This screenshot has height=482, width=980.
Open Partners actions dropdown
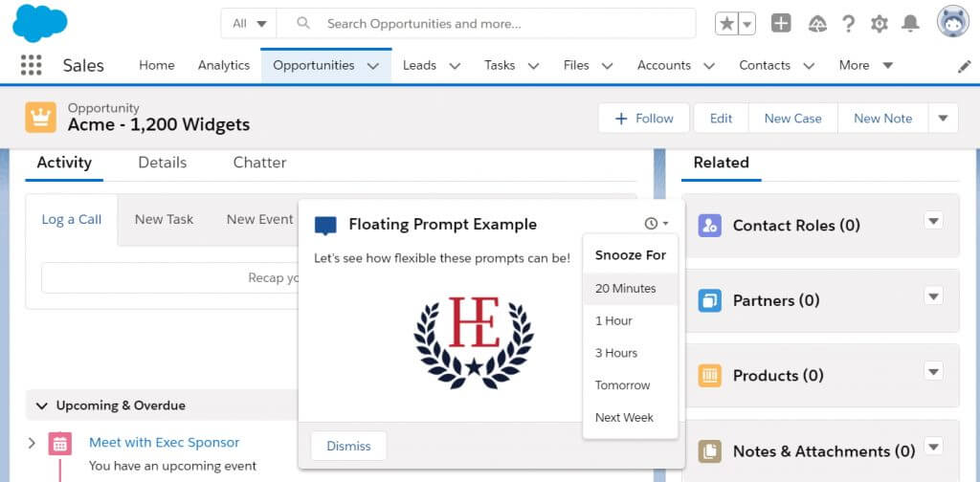point(933,296)
